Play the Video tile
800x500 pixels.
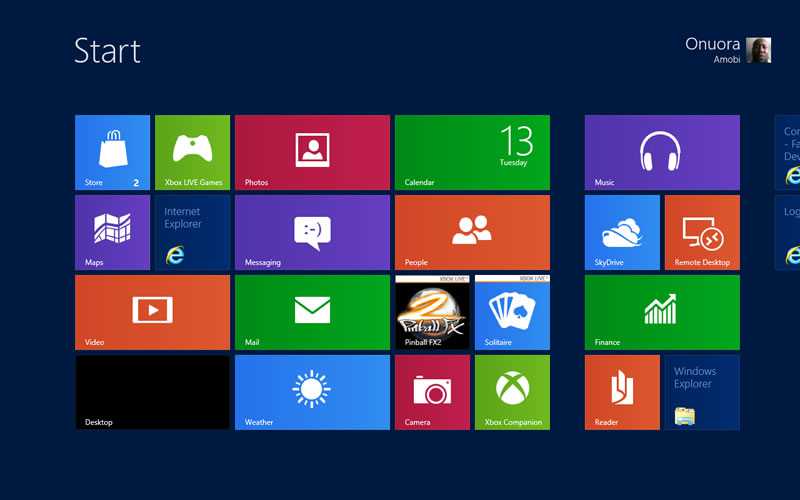tap(152, 312)
